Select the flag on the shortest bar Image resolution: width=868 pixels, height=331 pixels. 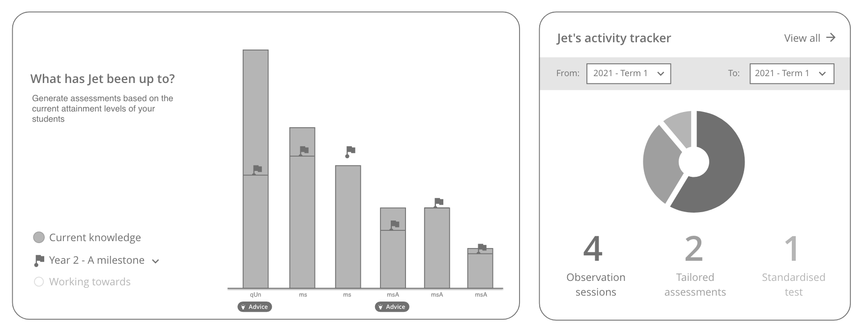(482, 248)
